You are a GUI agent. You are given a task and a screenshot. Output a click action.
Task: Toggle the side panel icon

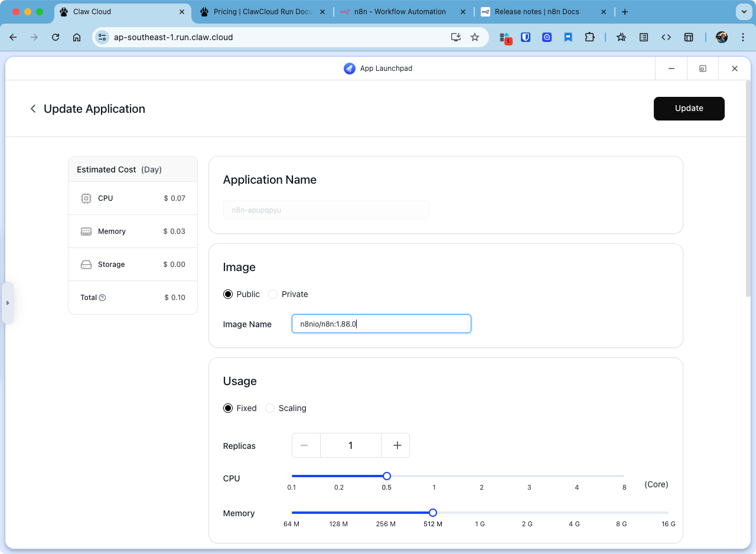point(689,37)
